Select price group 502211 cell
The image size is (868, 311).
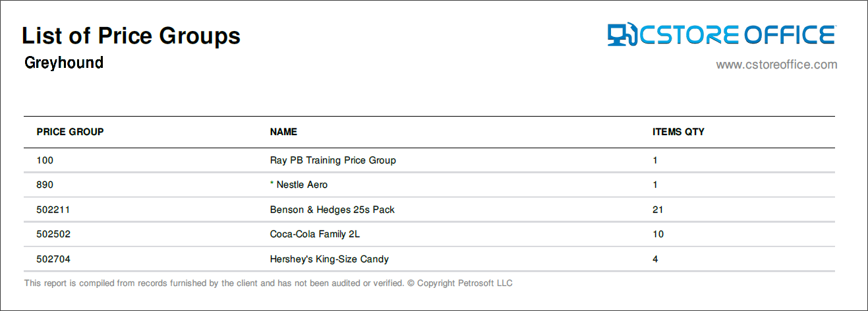[53, 210]
